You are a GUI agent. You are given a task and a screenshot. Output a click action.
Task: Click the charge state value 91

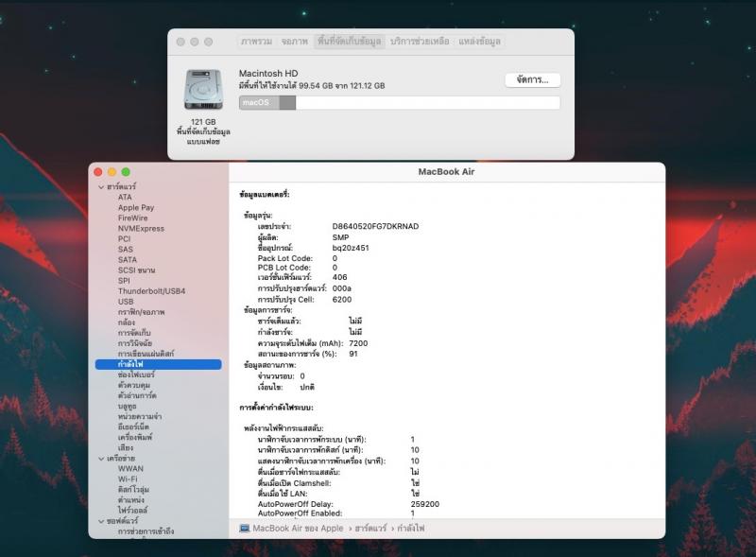[x=353, y=354]
